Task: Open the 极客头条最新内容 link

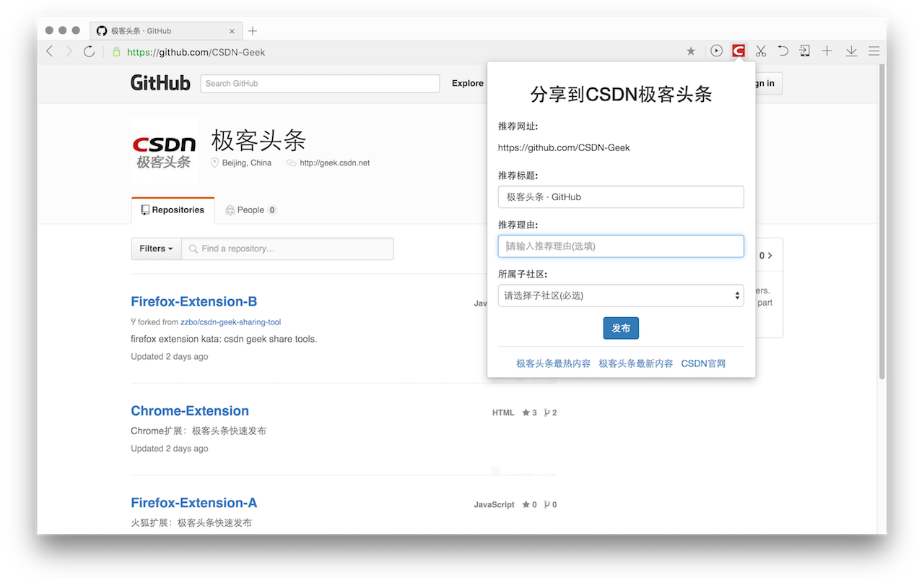Action: [x=636, y=363]
